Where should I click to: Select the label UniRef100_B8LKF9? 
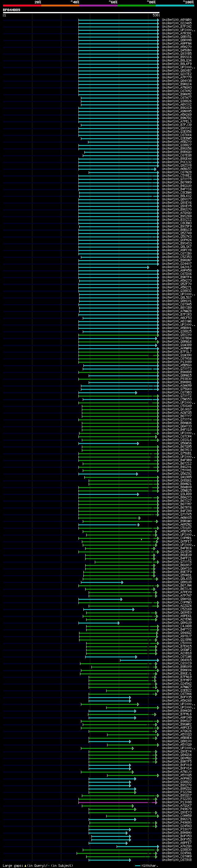177,64
